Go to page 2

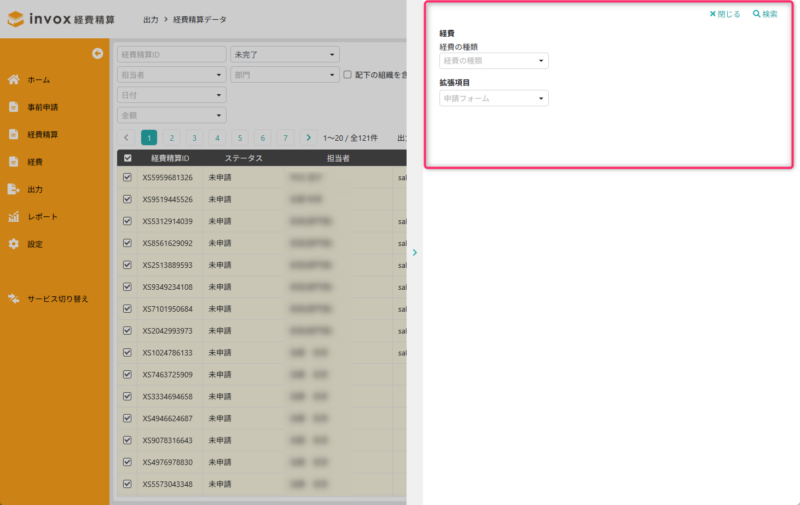[171, 138]
